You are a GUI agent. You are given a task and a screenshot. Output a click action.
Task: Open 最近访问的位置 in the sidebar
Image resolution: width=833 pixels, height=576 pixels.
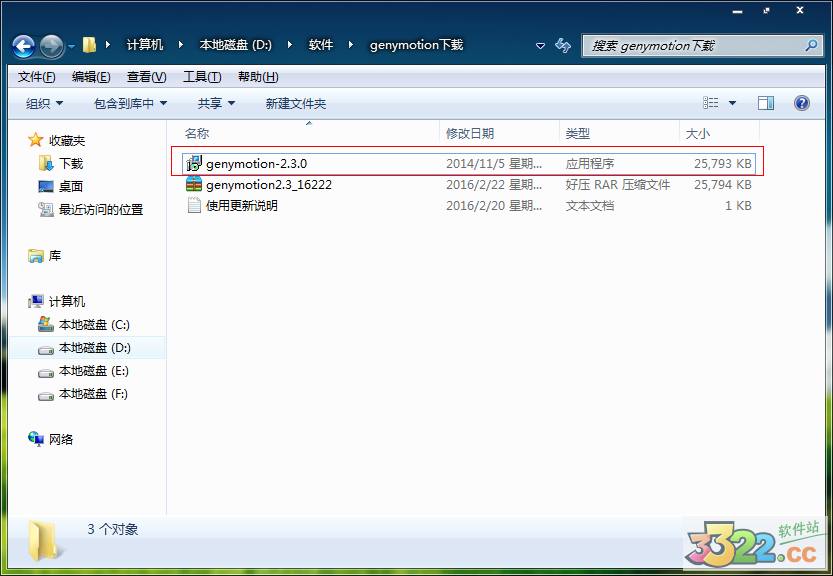click(x=101, y=209)
